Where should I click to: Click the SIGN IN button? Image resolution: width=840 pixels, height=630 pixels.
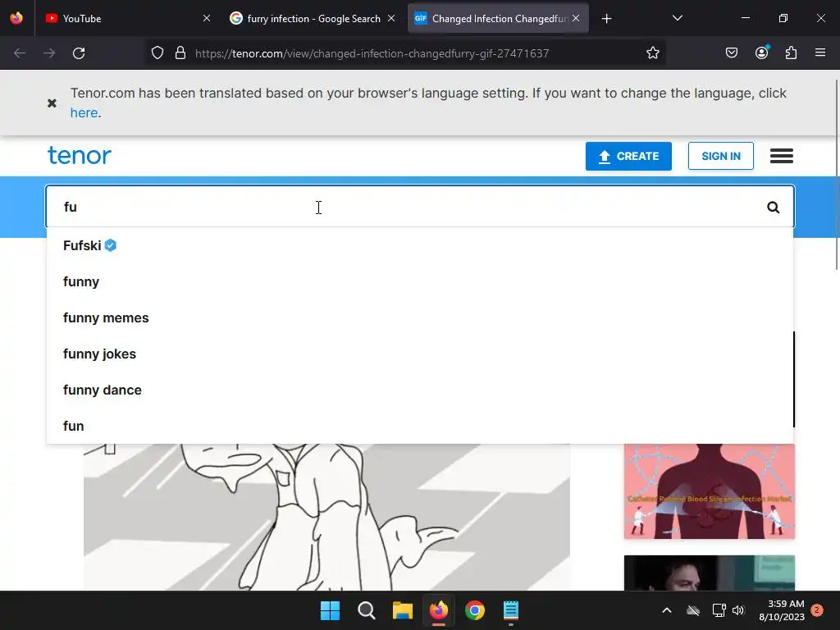tap(720, 156)
